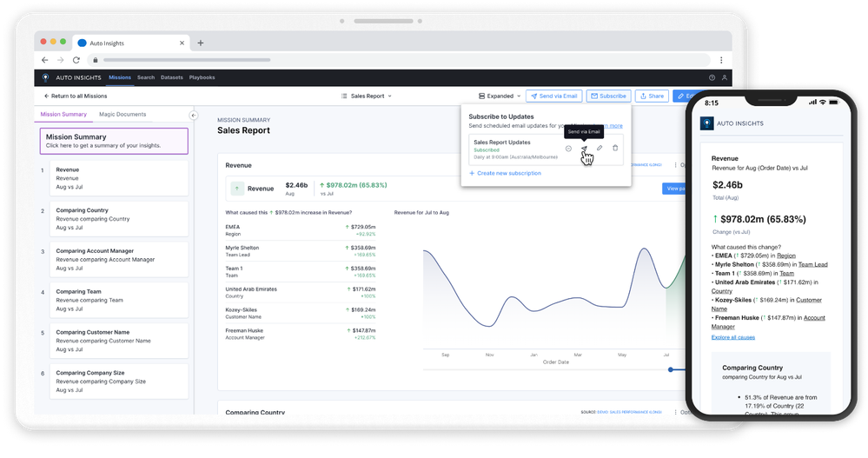Click the Subscribe button
This screenshot has width=868, height=458.
[x=608, y=96]
